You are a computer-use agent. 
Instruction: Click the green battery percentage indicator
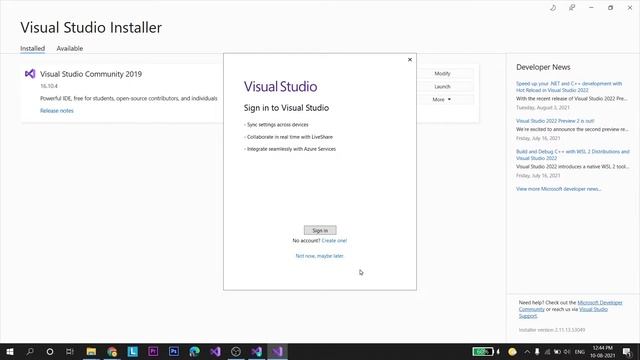(x=483, y=351)
